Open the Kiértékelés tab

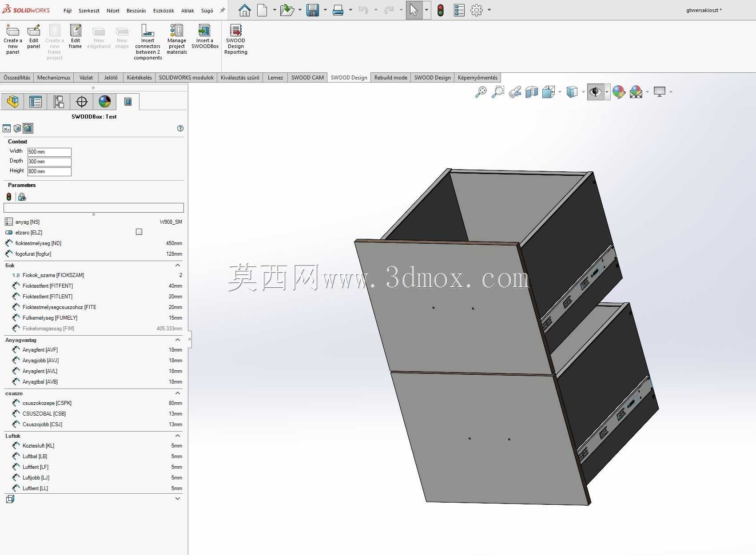[139, 78]
